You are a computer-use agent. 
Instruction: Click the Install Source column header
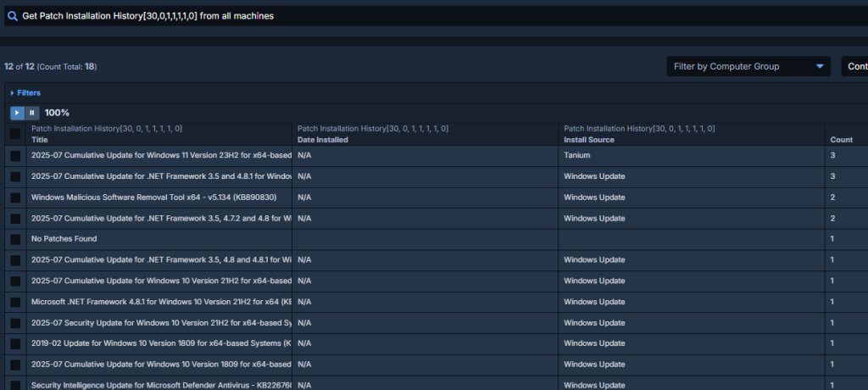589,140
